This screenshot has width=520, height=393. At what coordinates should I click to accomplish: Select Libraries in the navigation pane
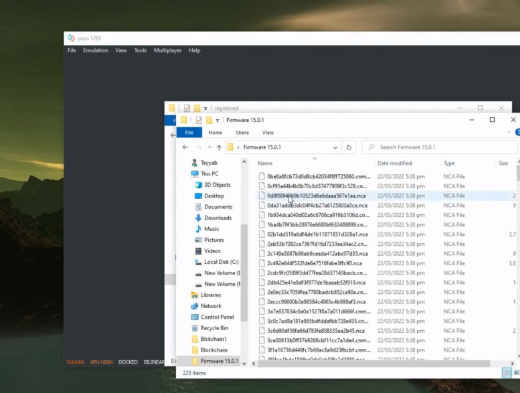(x=211, y=295)
